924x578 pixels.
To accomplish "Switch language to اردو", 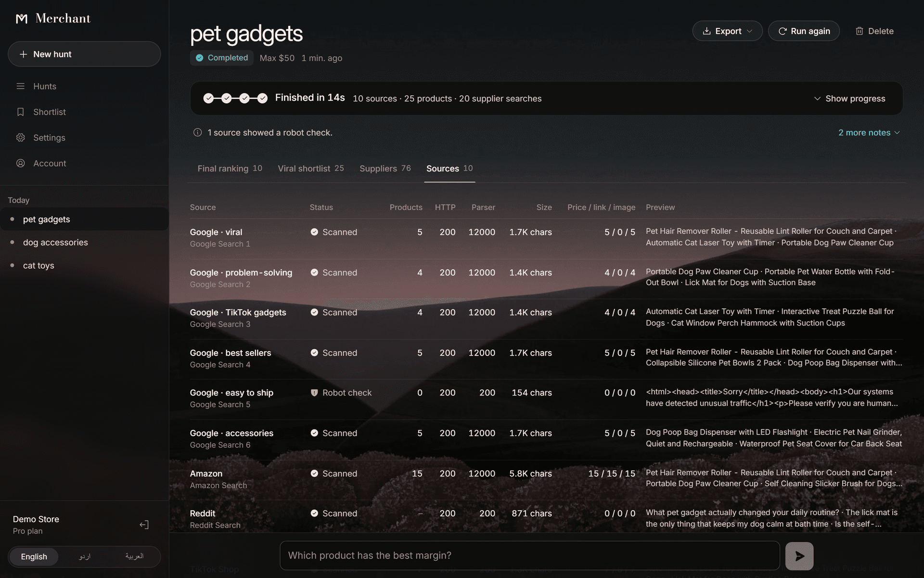I will coord(85,557).
